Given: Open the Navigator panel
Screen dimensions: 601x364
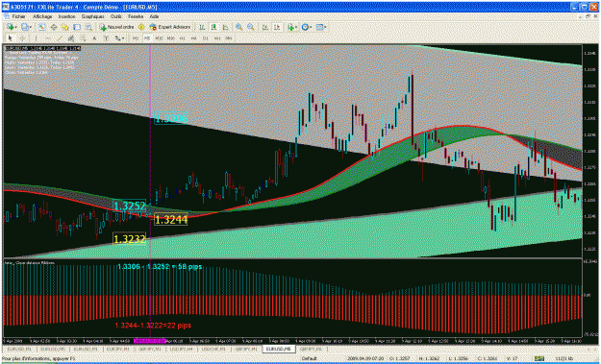Looking at the screenshot, I should (65, 27).
